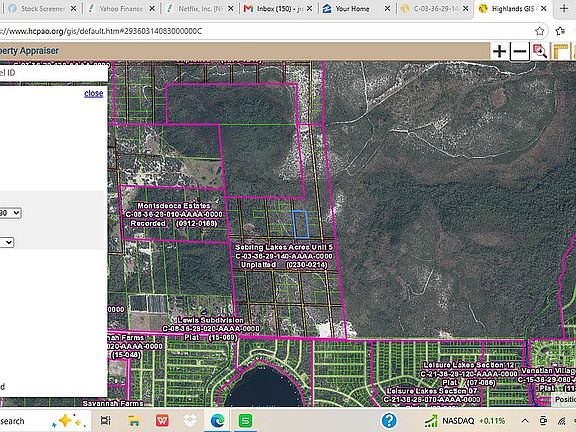
Task: Close the Highlands GIS tab
Action: point(544,8)
